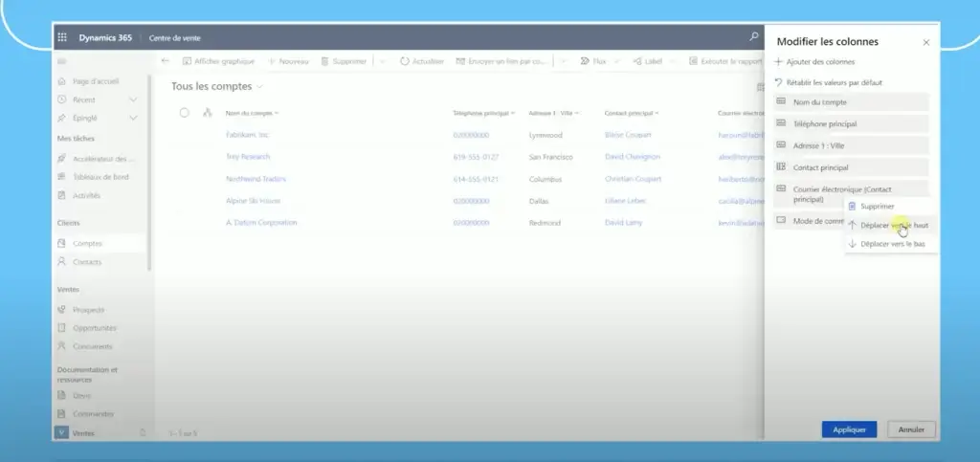Click the Appliquer button
The height and width of the screenshot is (462, 980).
[x=849, y=429]
